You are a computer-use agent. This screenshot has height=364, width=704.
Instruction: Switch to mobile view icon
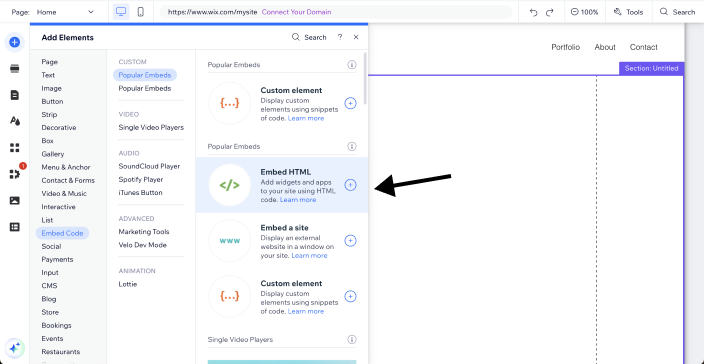click(x=141, y=12)
